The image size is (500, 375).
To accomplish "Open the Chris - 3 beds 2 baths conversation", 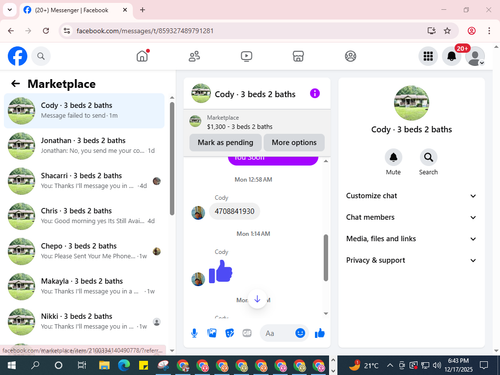I will point(84,216).
